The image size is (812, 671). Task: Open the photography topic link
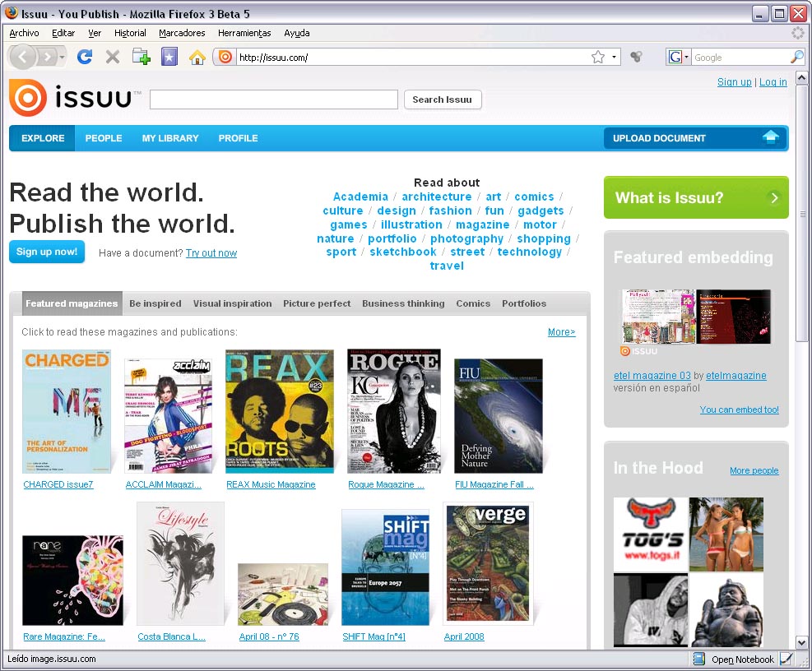pyautogui.click(x=467, y=238)
